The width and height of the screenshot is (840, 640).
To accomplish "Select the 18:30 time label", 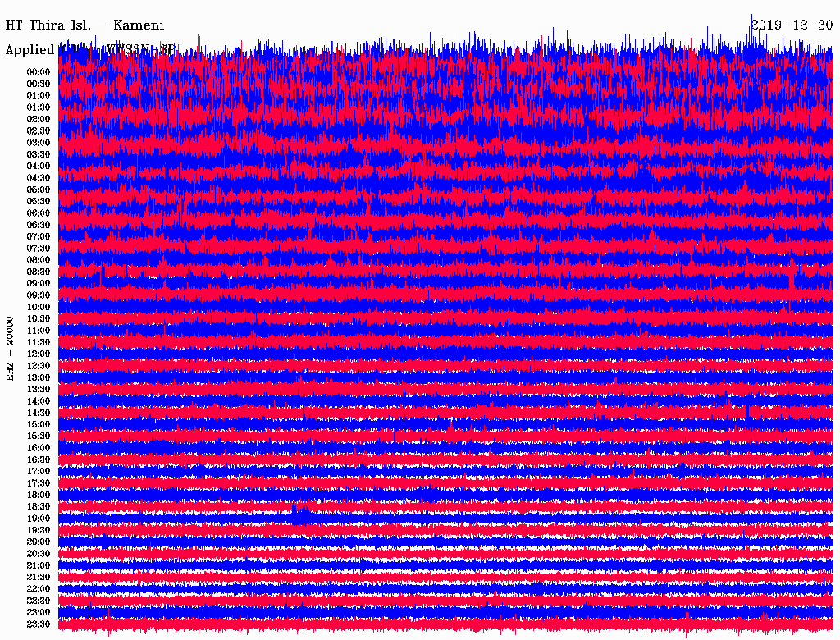I will point(38,507).
